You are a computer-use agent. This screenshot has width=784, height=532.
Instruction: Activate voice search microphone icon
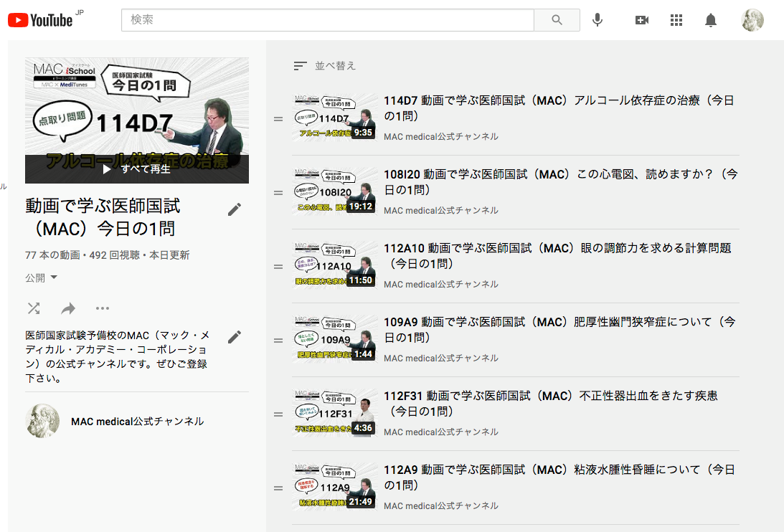[x=597, y=20]
